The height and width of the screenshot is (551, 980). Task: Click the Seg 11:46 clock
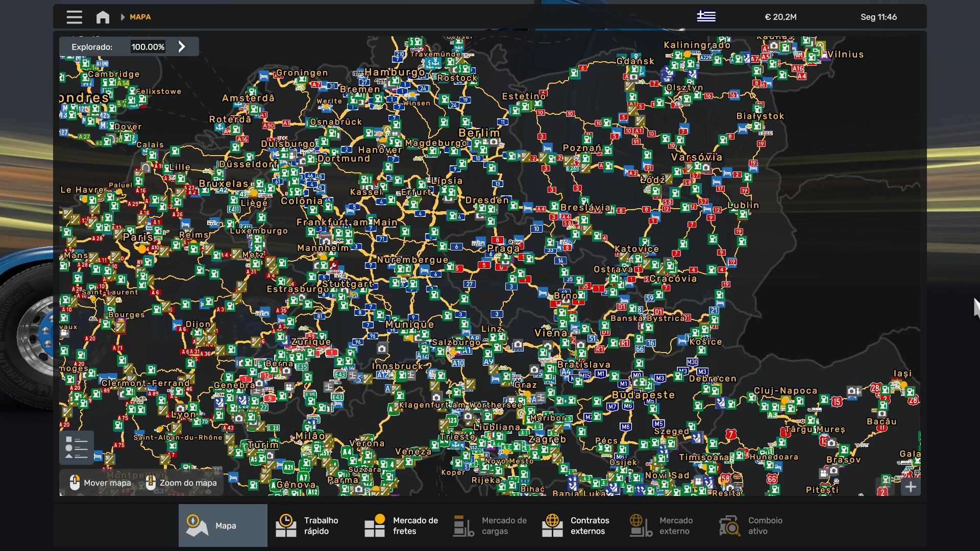(878, 17)
